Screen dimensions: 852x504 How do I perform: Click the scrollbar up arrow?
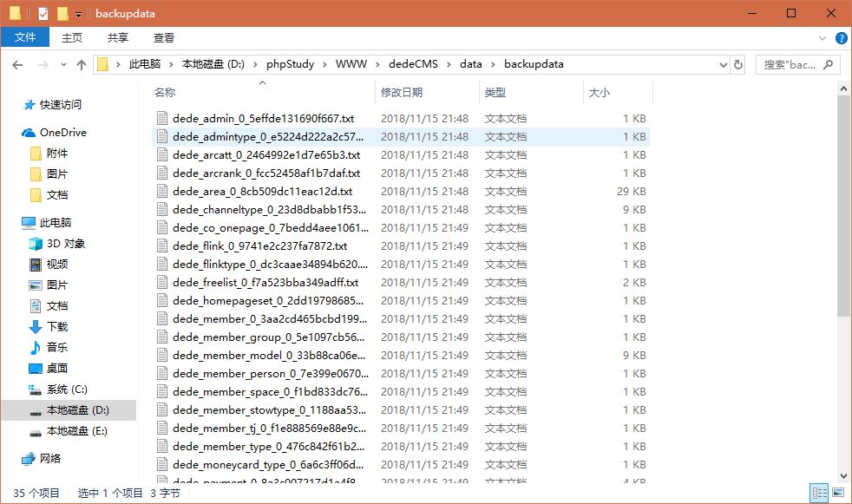[843, 88]
